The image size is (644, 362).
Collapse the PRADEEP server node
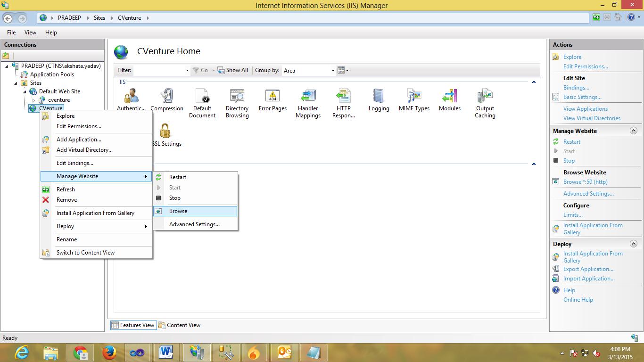tap(7, 66)
